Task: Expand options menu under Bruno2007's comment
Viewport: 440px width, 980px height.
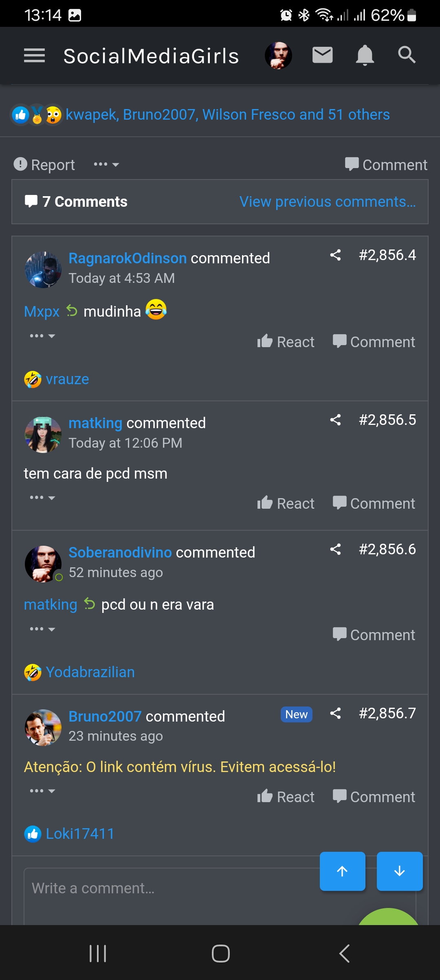Action: [42, 791]
